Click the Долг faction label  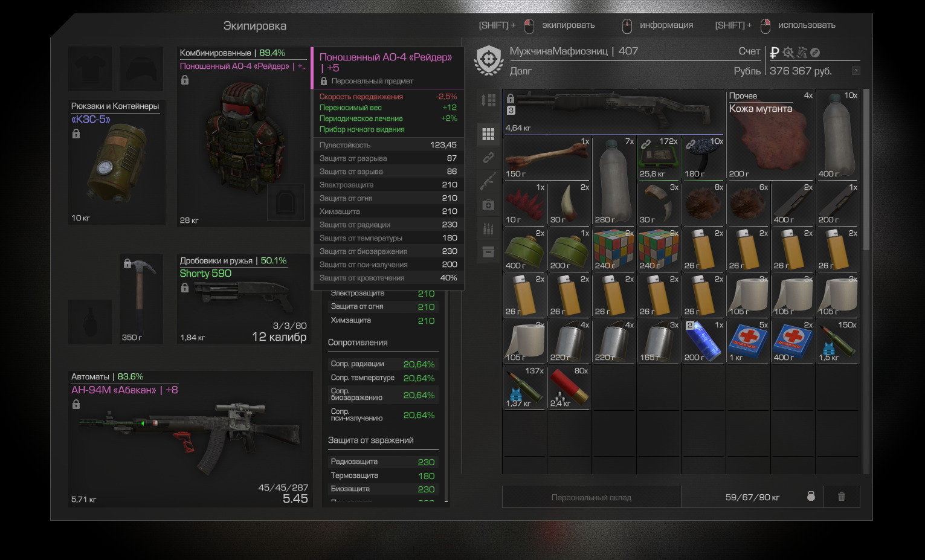coord(521,71)
